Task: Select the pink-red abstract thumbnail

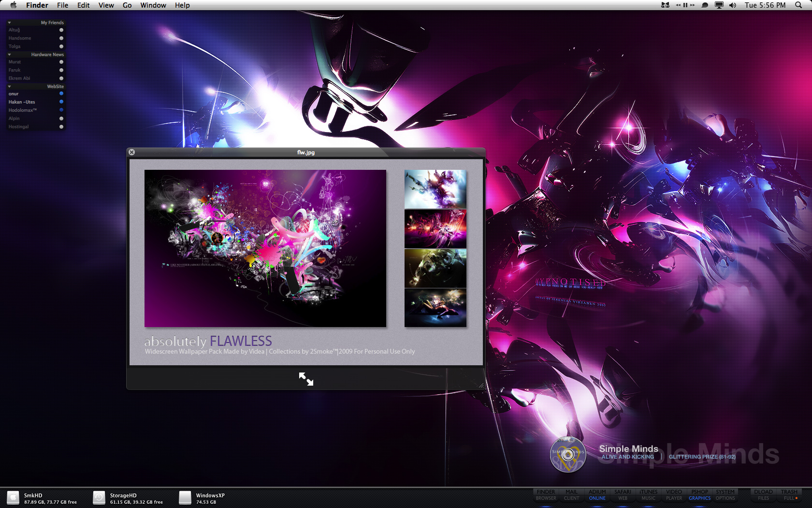Action: tap(435, 229)
